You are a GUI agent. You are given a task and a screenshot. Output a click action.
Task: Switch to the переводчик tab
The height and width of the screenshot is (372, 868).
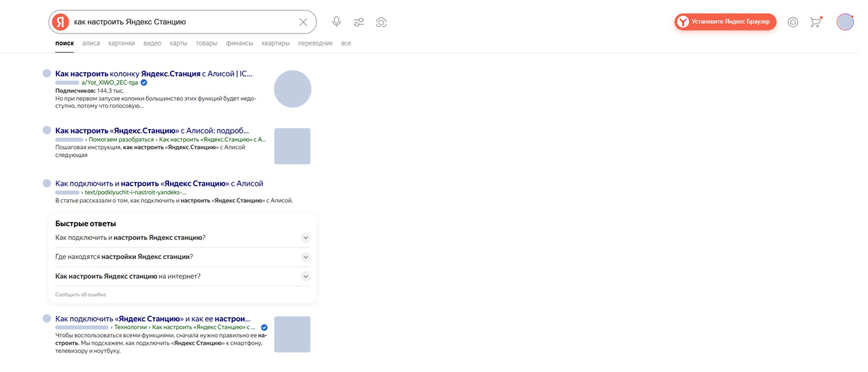315,43
